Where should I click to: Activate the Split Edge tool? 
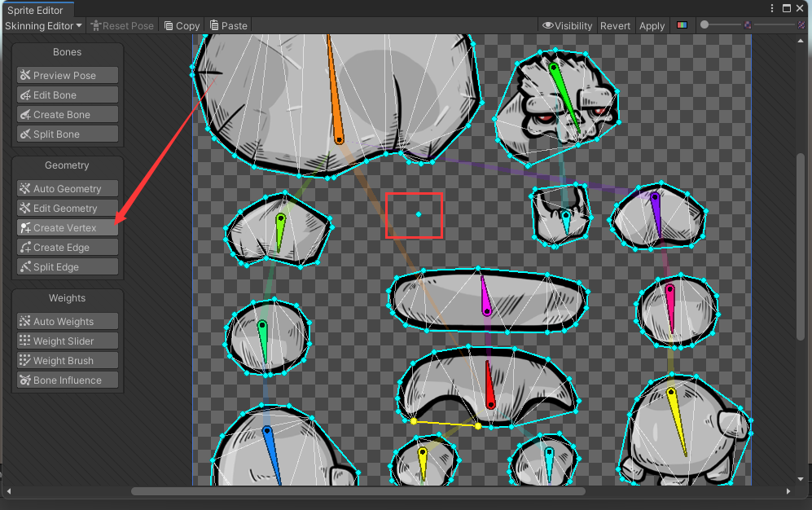(x=67, y=266)
